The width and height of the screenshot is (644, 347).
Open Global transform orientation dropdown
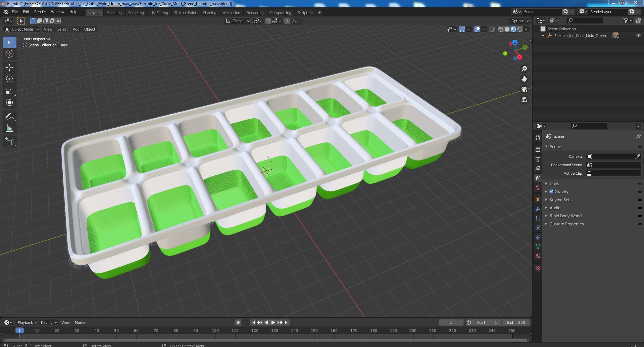click(238, 21)
